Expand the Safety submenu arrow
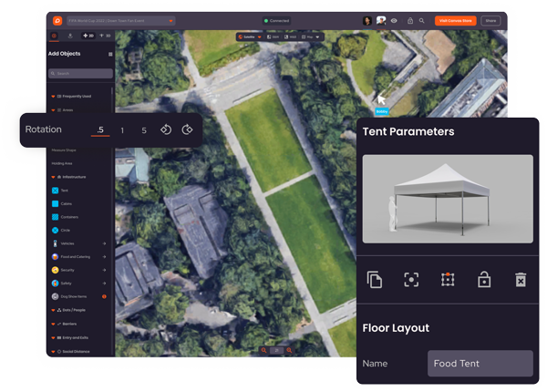This screenshot has width=547, height=392. pos(104,284)
